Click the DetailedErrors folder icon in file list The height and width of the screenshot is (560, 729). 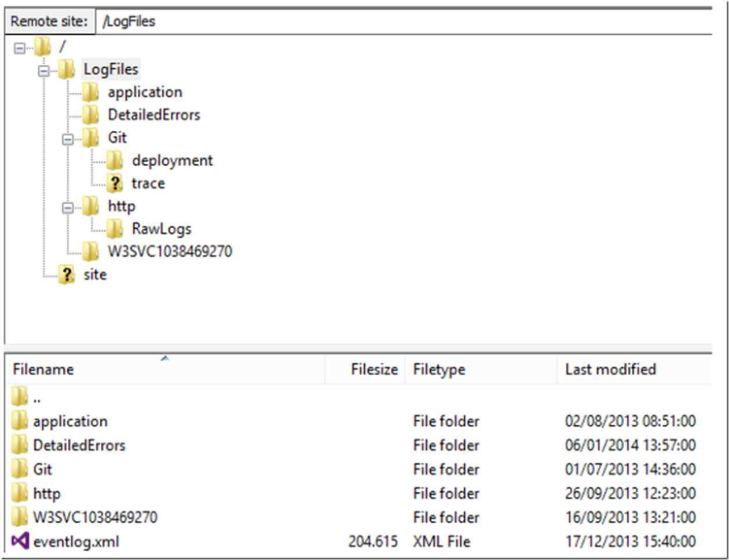point(20,445)
